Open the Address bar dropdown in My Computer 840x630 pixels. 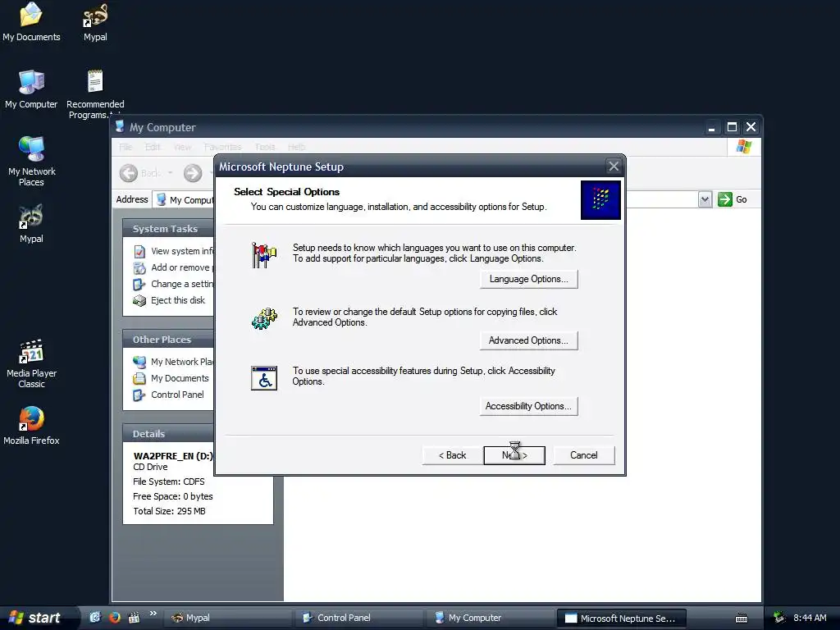coord(705,200)
